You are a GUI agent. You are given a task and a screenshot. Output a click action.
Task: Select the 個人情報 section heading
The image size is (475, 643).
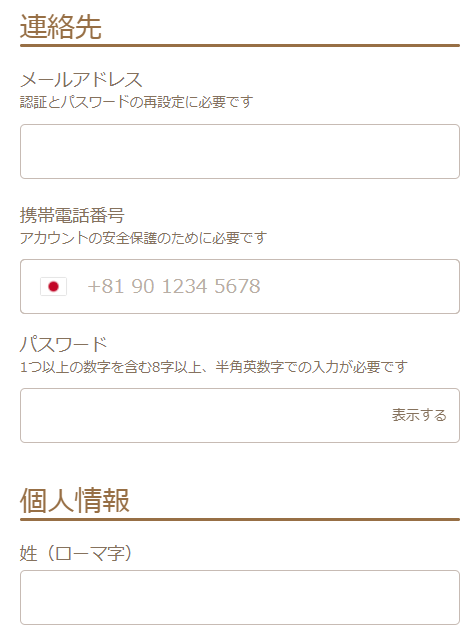coord(75,500)
